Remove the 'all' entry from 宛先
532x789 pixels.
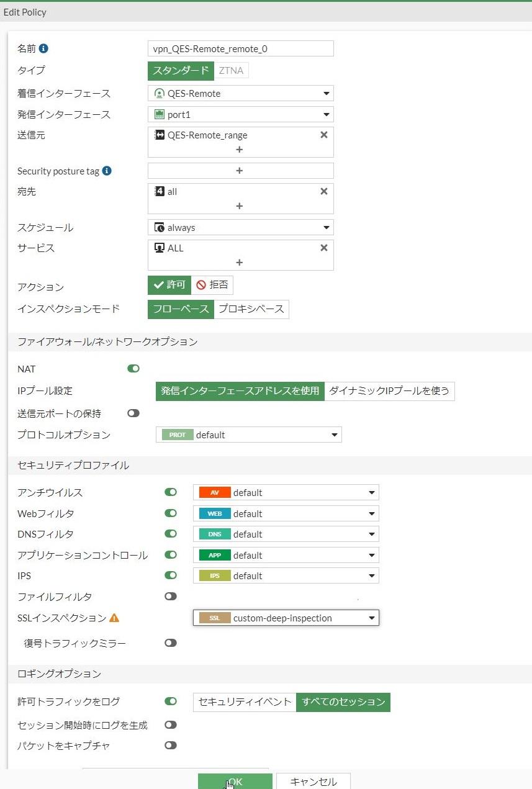click(323, 192)
